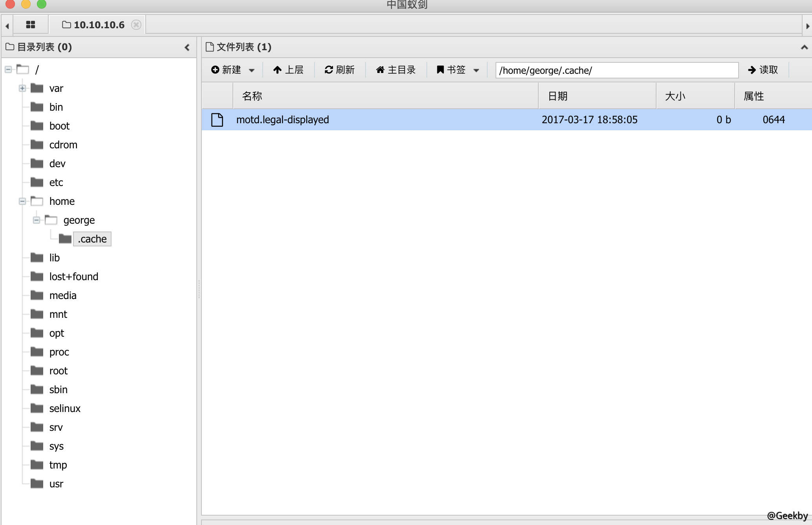Click the folder icon in 目录列表 panel header
Screen dimensions: 812x525
(x=10, y=47)
